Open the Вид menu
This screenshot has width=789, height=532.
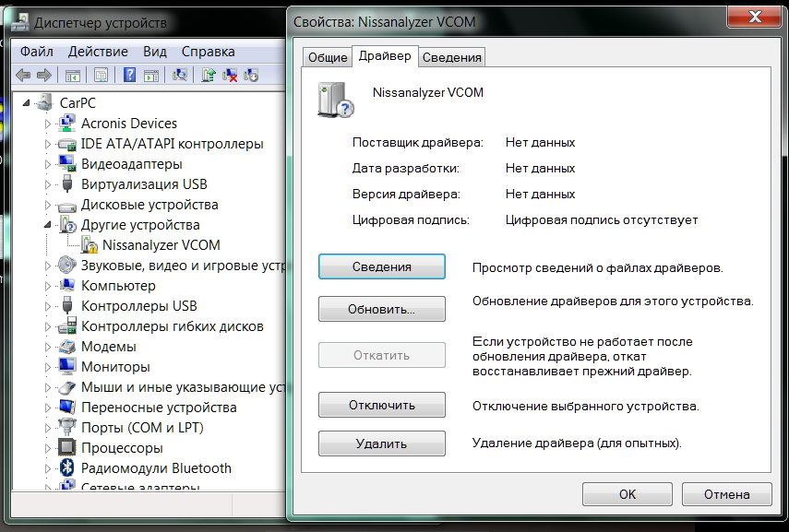[x=155, y=52]
